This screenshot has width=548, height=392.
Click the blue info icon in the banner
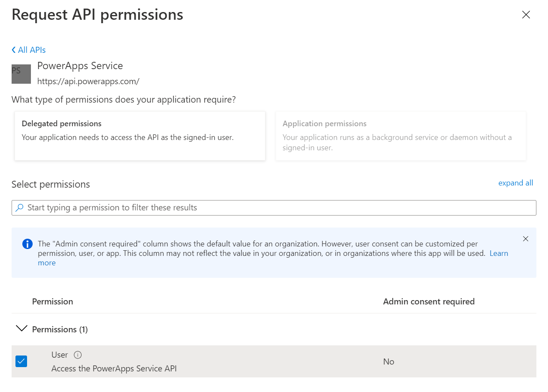tap(27, 244)
